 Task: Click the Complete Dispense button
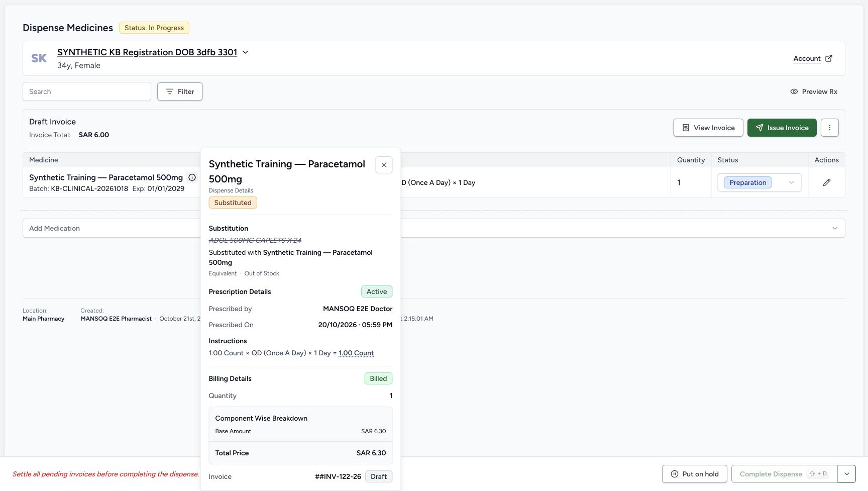(784, 474)
